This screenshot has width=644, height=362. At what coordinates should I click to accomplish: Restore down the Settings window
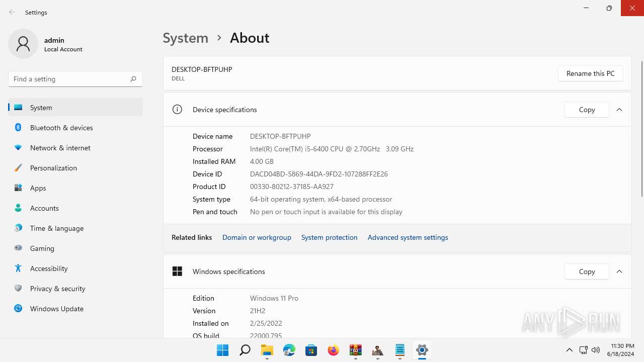pos(609,8)
